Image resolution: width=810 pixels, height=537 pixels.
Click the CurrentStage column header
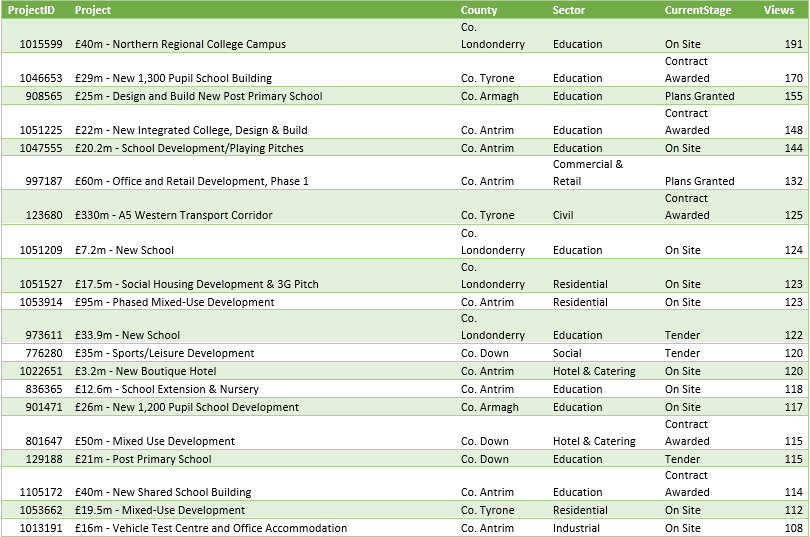point(698,10)
